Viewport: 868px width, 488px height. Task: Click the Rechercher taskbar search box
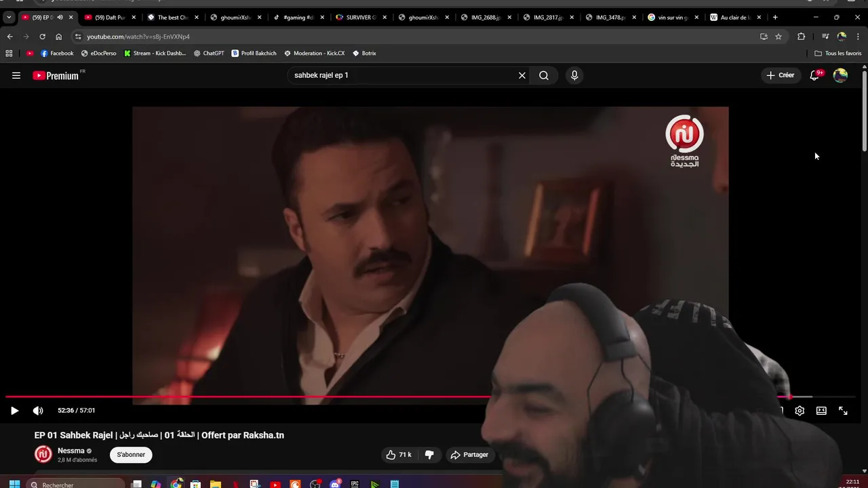point(76,484)
